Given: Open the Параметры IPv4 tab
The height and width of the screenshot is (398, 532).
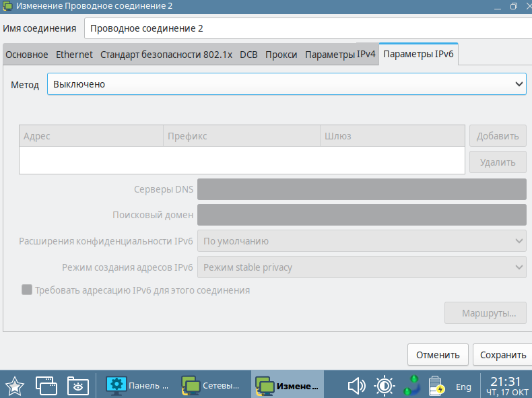Looking at the screenshot, I should [340, 55].
